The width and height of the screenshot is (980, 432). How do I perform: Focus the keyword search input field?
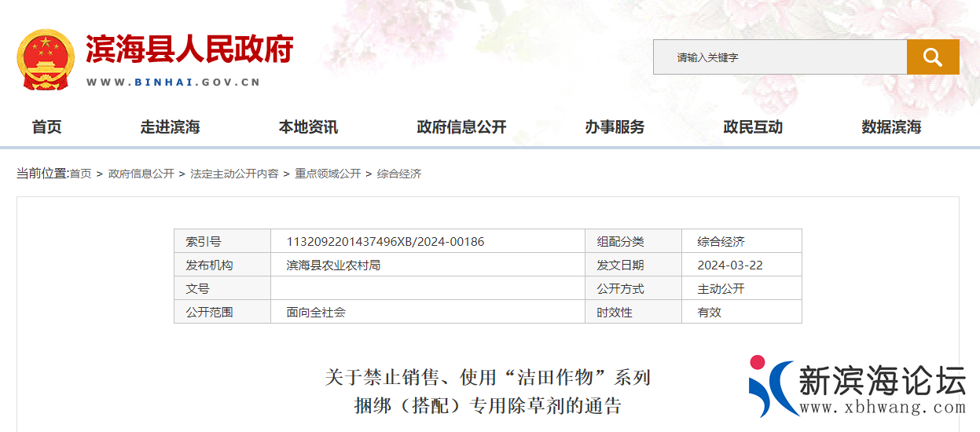780,57
